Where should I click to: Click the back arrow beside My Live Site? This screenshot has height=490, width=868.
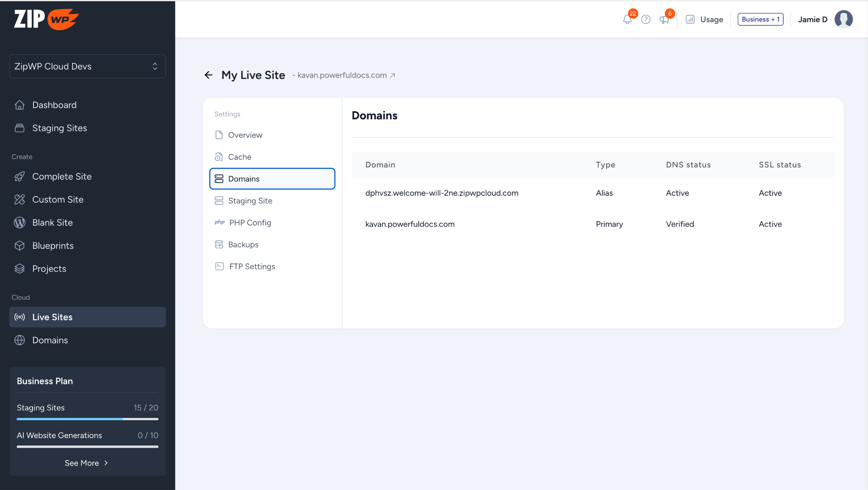coord(209,75)
